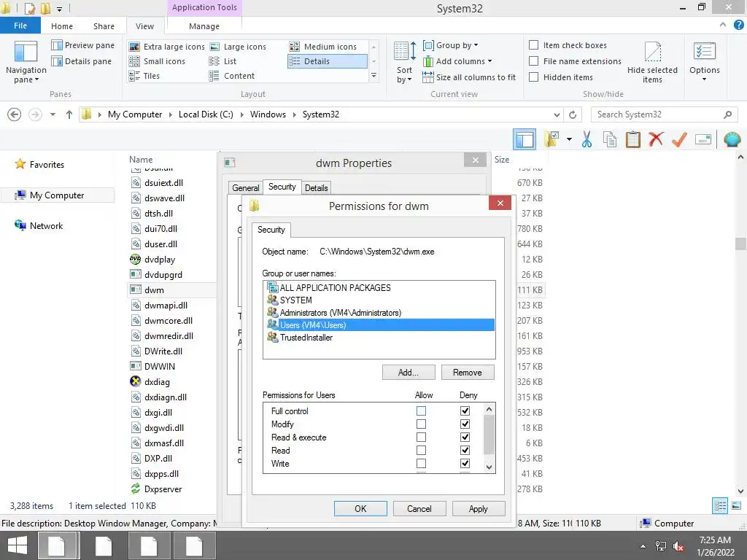Viewport: 747px width, 560px height.
Task: Click the network tray icon
Action: pyautogui.click(x=660, y=546)
